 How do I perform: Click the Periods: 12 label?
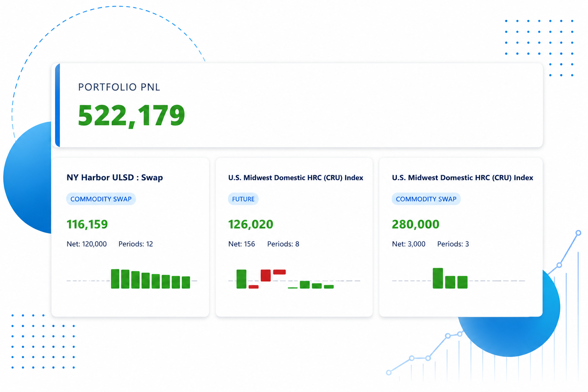pyautogui.click(x=136, y=244)
